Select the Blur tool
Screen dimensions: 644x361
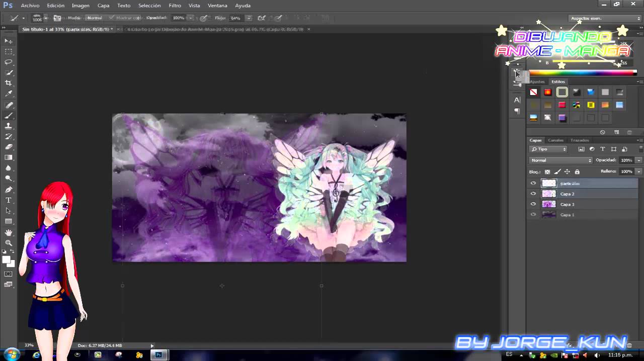[x=9, y=168]
